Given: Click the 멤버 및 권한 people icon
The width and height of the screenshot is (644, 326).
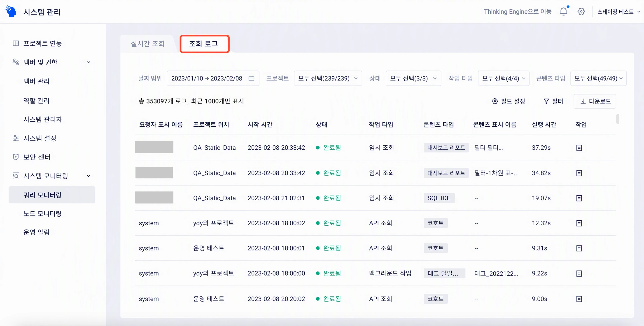Looking at the screenshot, I should click(x=16, y=62).
